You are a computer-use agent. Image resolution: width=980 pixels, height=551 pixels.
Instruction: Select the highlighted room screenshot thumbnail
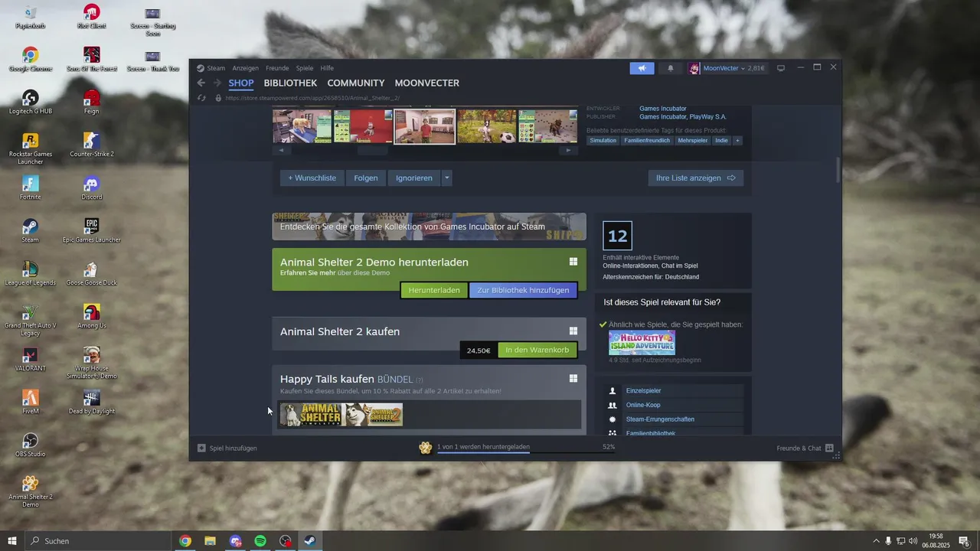click(x=425, y=126)
